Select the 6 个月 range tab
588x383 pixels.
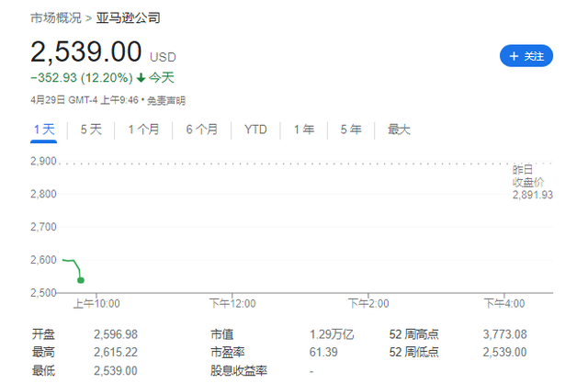(202, 130)
